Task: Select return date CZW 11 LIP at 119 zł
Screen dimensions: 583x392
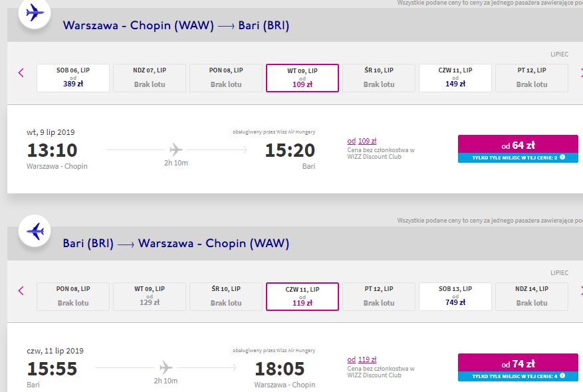Action: point(302,296)
